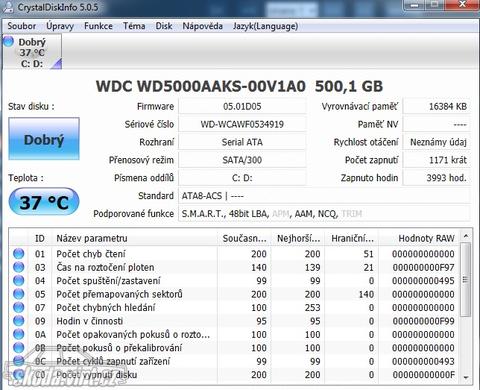Click the Rychlost otáčení Neznámy údaj field

pyautogui.click(x=437, y=142)
